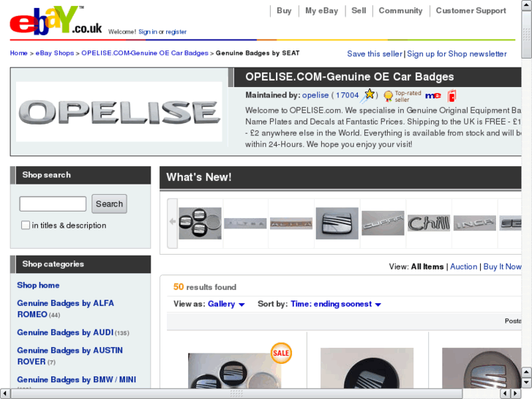Open Genuine Badges by AUSTIN ROVER category
Image resolution: width=532 pixels, height=399 pixels.
70,356
